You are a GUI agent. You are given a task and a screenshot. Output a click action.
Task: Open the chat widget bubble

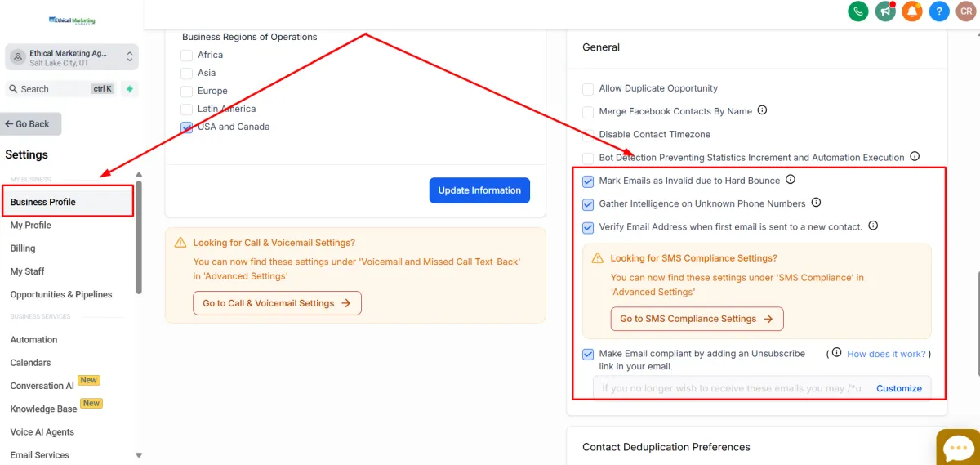coord(956,448)
